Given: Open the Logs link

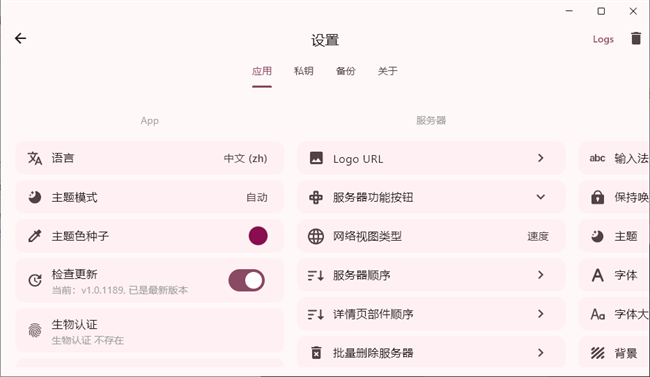Looking at the screenshot, I should click(603, 39).
